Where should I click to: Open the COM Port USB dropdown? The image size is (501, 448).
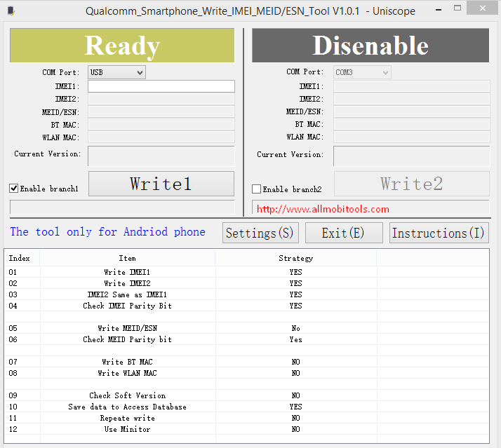click(x=116, y=72)
